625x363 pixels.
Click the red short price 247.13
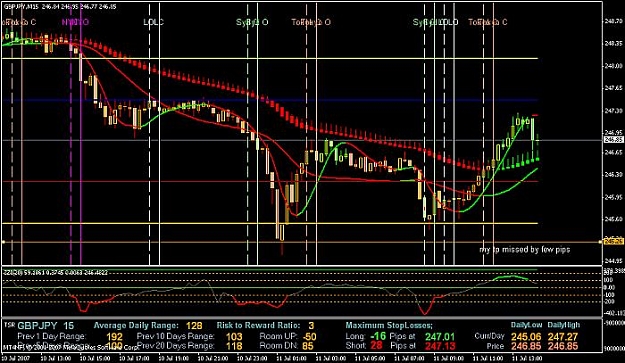coord(440,346)
